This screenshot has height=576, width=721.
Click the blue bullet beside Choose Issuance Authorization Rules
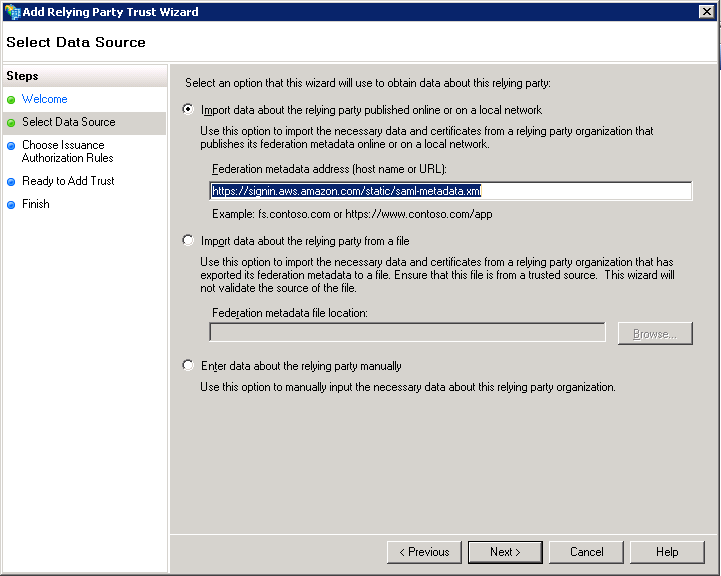[11, 146]
